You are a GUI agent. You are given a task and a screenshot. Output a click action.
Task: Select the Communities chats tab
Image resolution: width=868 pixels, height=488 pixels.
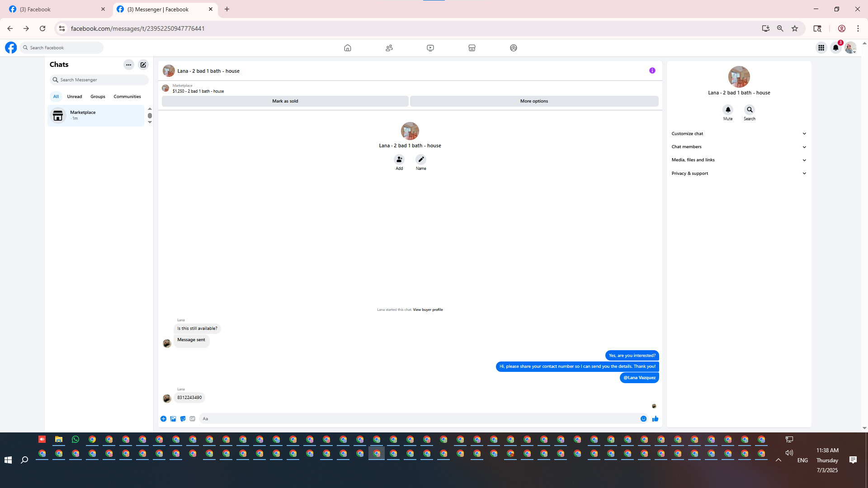tap(127, 97)
